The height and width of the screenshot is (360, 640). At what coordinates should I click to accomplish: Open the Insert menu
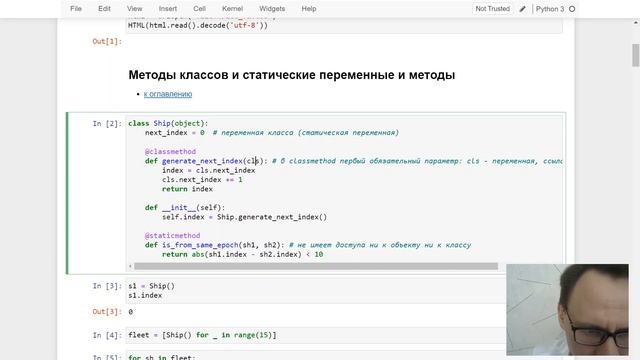coord(168,9)
